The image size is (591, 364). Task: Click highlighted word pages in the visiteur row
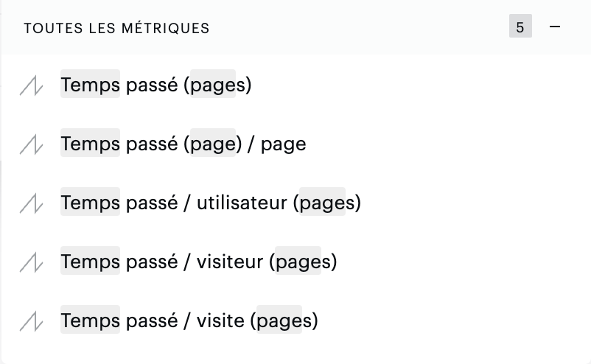pyautogui.click(x=298, y=262)
